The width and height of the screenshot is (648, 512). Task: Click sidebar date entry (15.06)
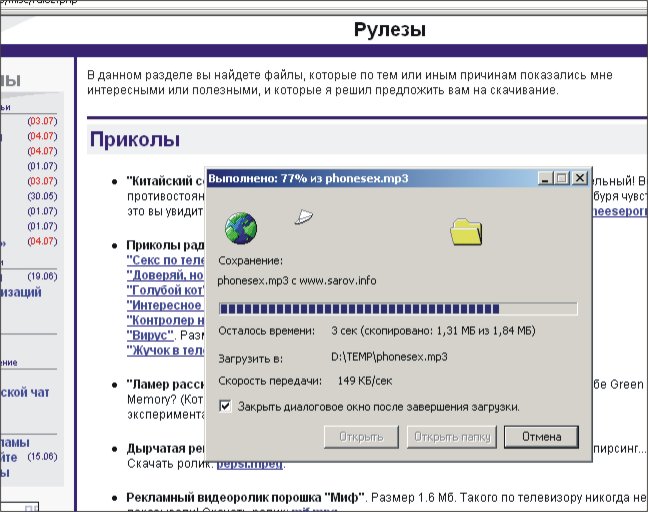tap(42, 456)
